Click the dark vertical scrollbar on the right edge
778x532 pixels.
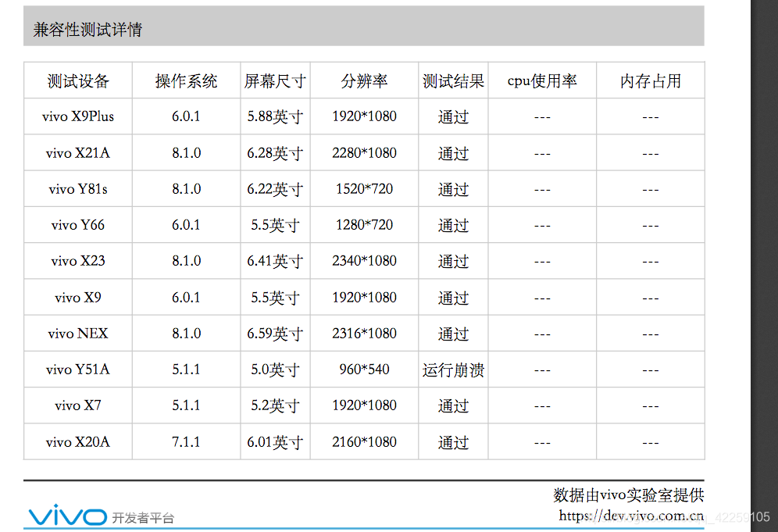pos(764,266)
